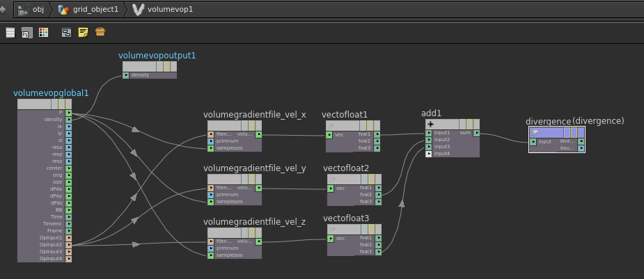Click the volumevop1 V icon in path
This screenshot has height=279, width=644.
139,10
